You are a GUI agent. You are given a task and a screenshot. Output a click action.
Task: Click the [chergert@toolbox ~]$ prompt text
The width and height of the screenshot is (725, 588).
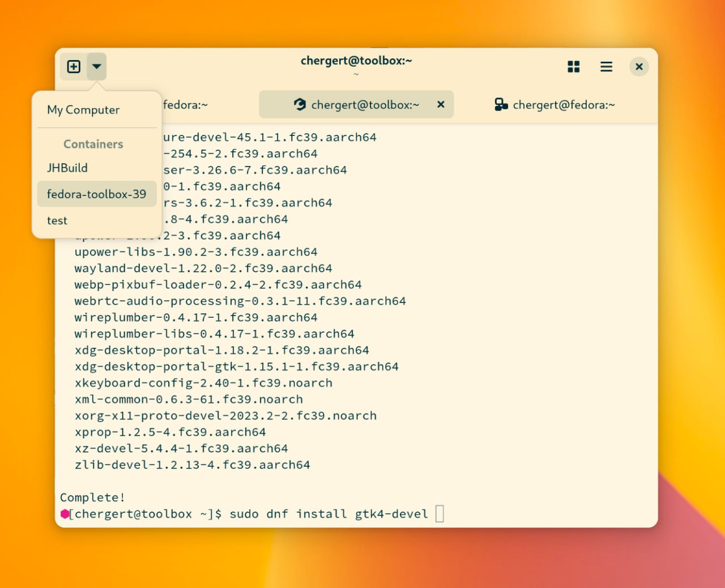click(x=145, y=514)
